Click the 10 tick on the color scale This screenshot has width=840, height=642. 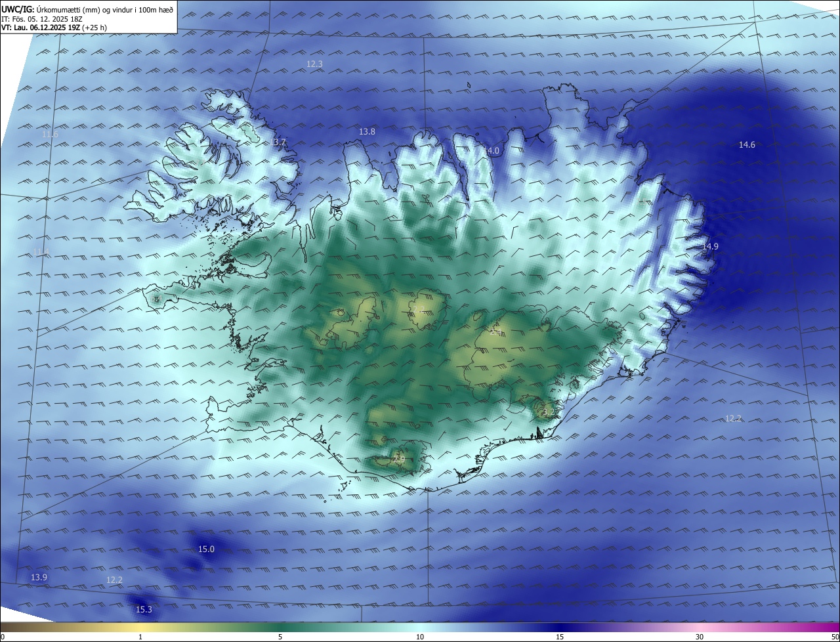point(420,637)
